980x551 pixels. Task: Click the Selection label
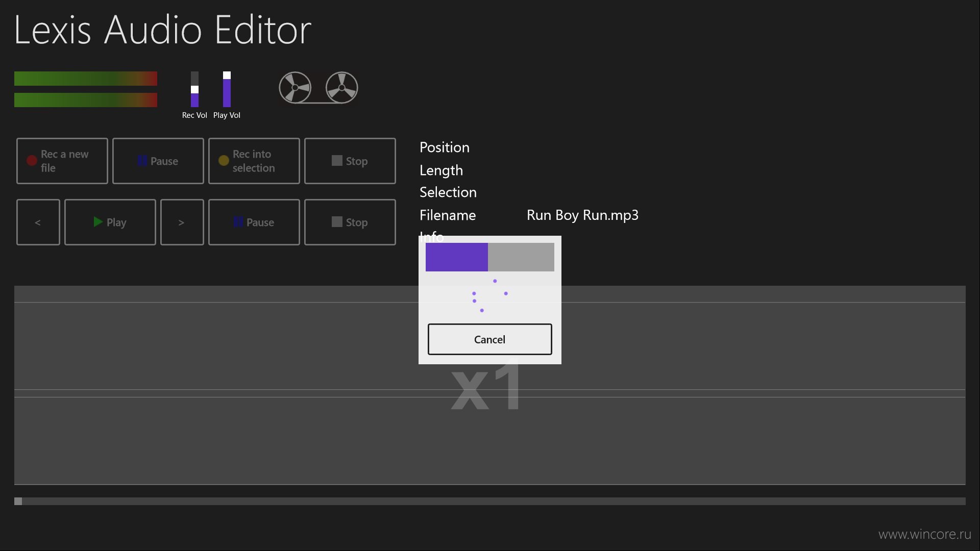pyautogui.click(x=448, y=192)
